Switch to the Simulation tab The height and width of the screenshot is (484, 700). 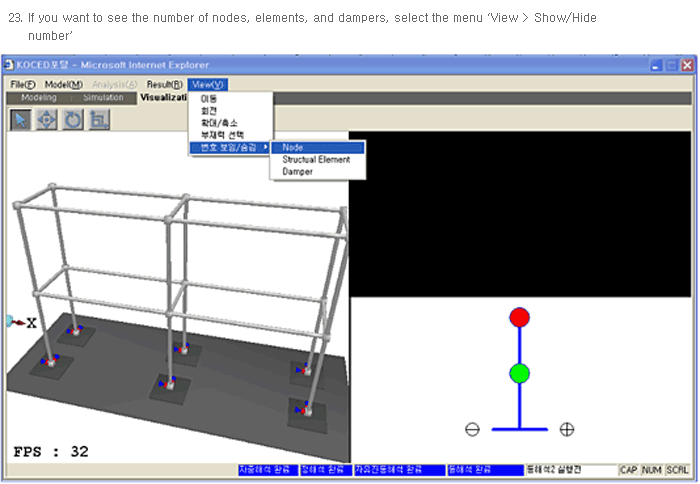103,98
